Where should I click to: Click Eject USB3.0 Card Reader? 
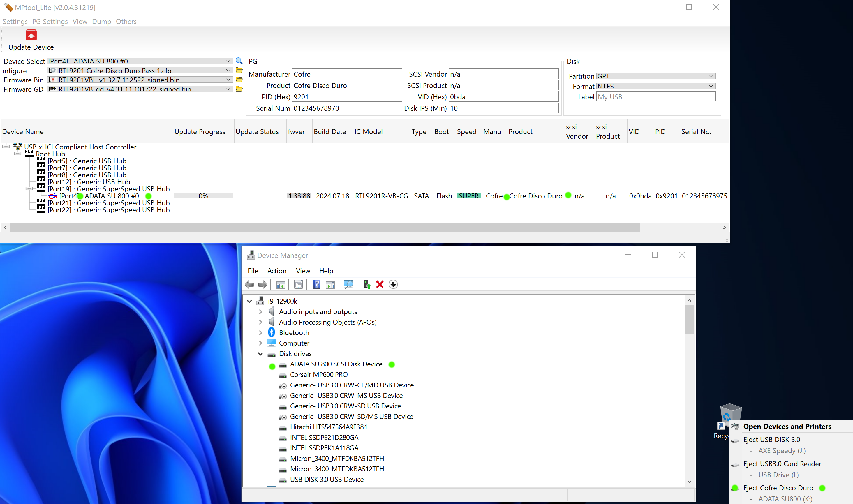point(782,464)
